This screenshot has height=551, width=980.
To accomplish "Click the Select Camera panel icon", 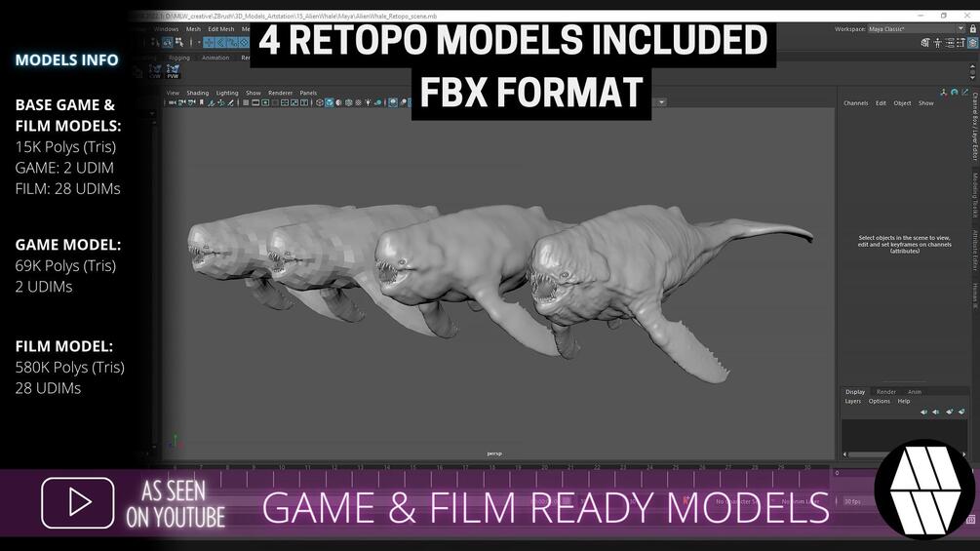I will 172,102.
